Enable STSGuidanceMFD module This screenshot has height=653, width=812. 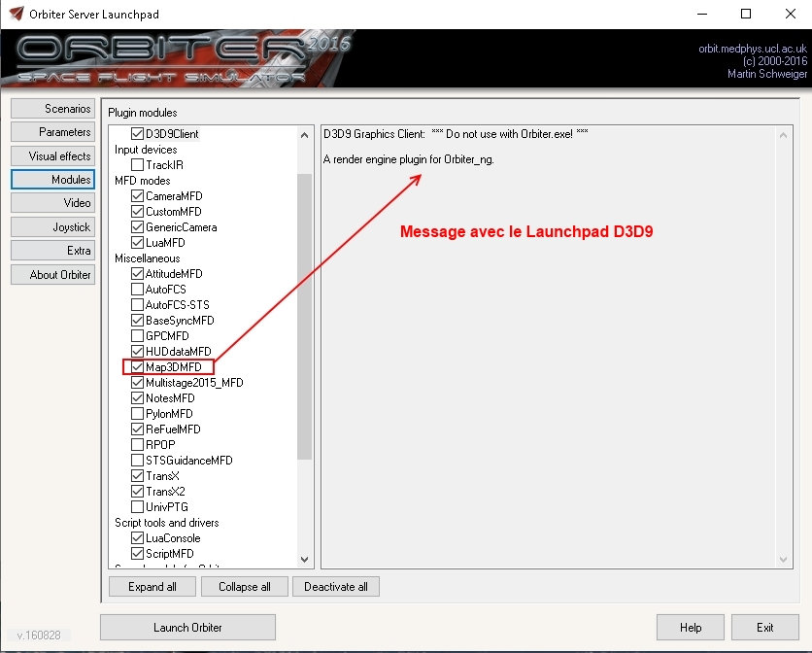(x=137, y=461)
